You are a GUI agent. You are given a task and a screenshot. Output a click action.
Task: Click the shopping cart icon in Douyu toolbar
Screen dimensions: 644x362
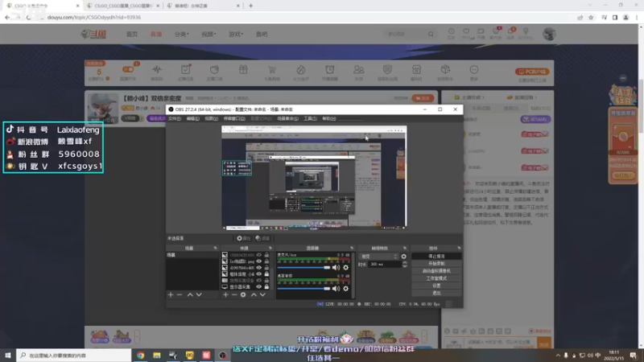[x=272, y=70]
